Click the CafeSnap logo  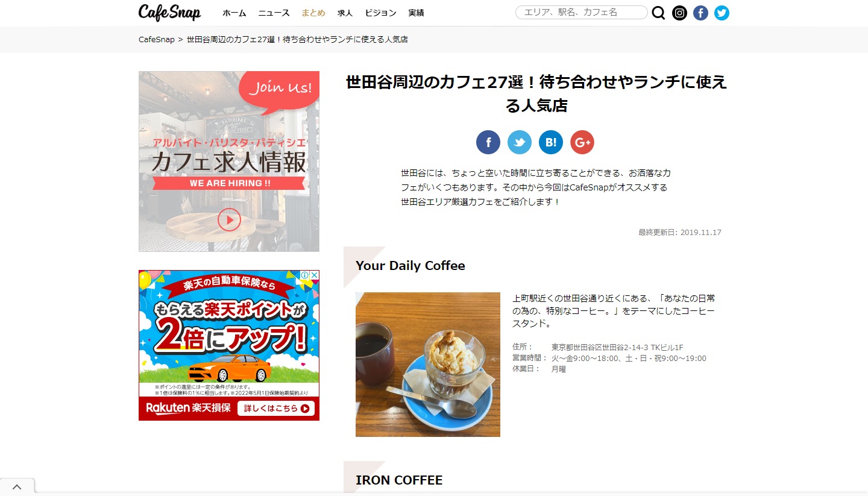pos(169,13)
